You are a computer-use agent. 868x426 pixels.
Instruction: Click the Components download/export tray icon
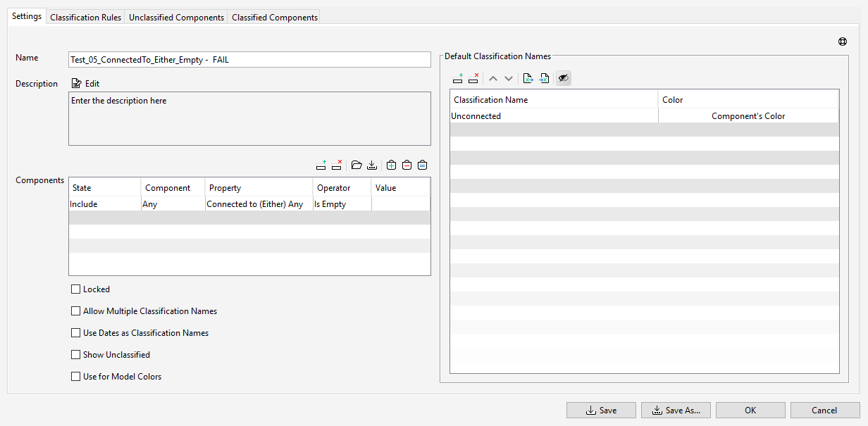pos(372,165)
